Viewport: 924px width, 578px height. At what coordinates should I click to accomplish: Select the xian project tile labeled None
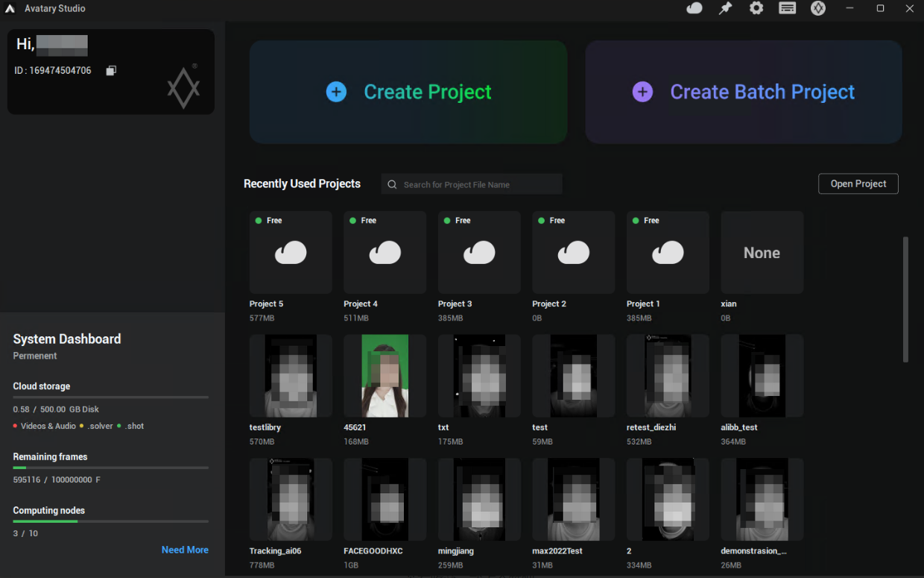[x=762, y=252]
